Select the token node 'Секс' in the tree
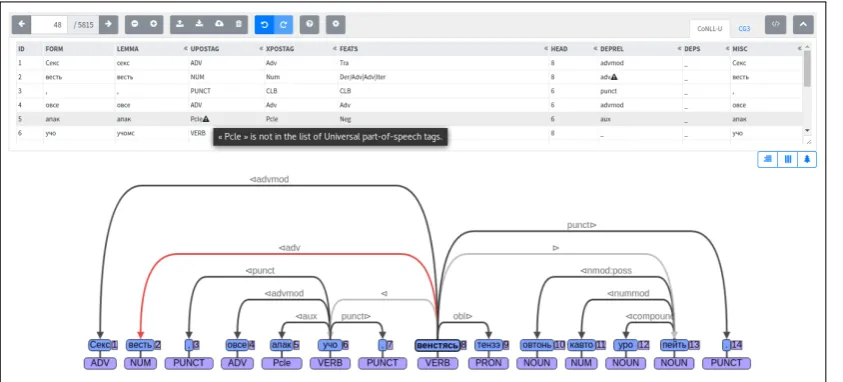Viewport: 843px width, 382px height. (100, 345)
